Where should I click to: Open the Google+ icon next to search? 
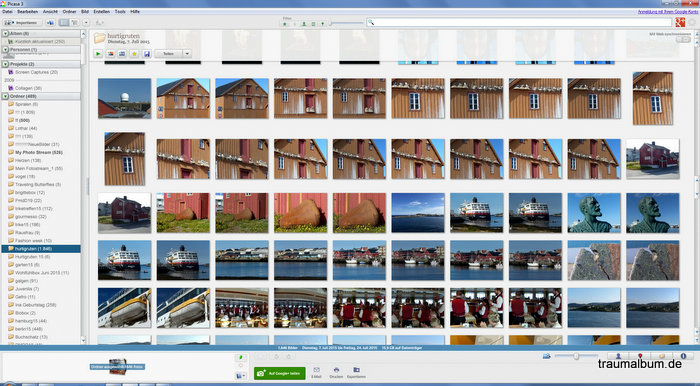(x=680, y=22)
